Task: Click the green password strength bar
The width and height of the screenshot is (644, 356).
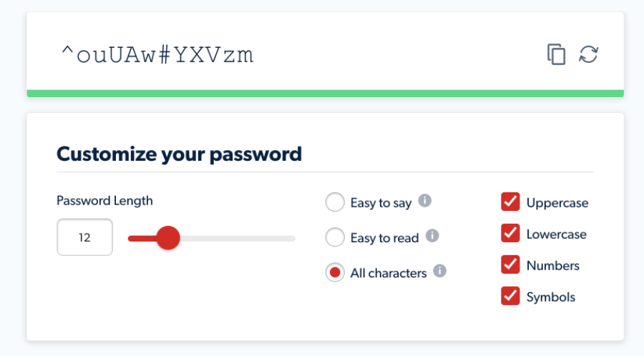Action: click(x=326, y=94)
